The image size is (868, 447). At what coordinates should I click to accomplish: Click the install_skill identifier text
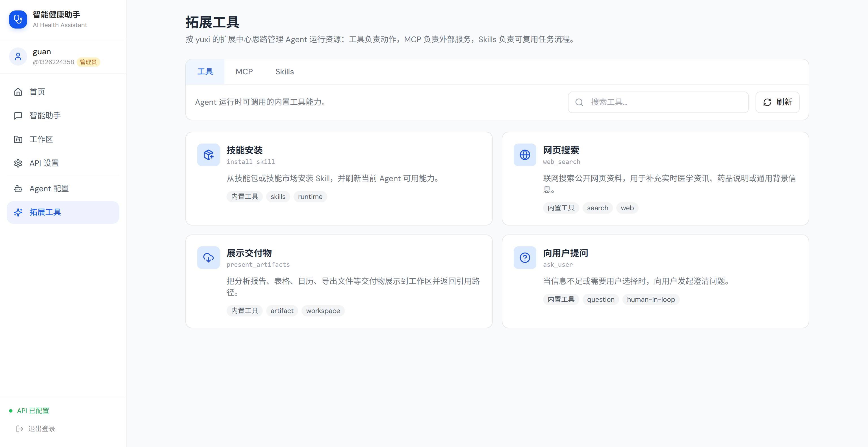[251, 162]
